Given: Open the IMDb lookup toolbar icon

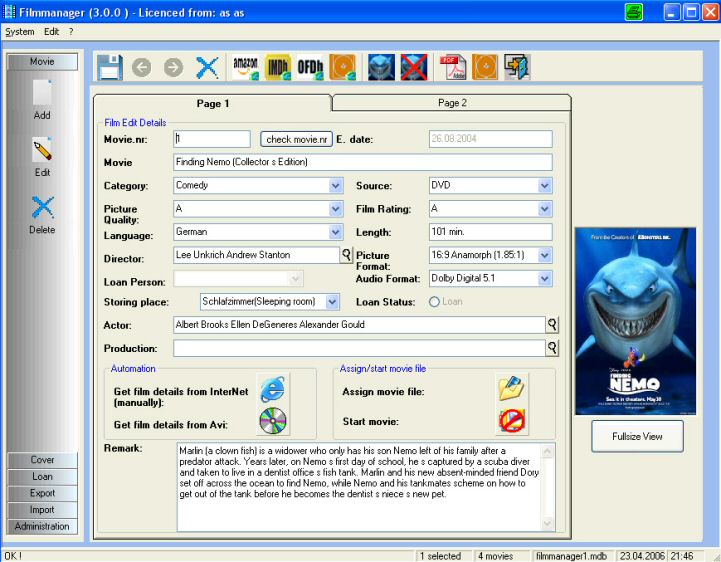Looking at the screenshot, I should tap(277, 67).
